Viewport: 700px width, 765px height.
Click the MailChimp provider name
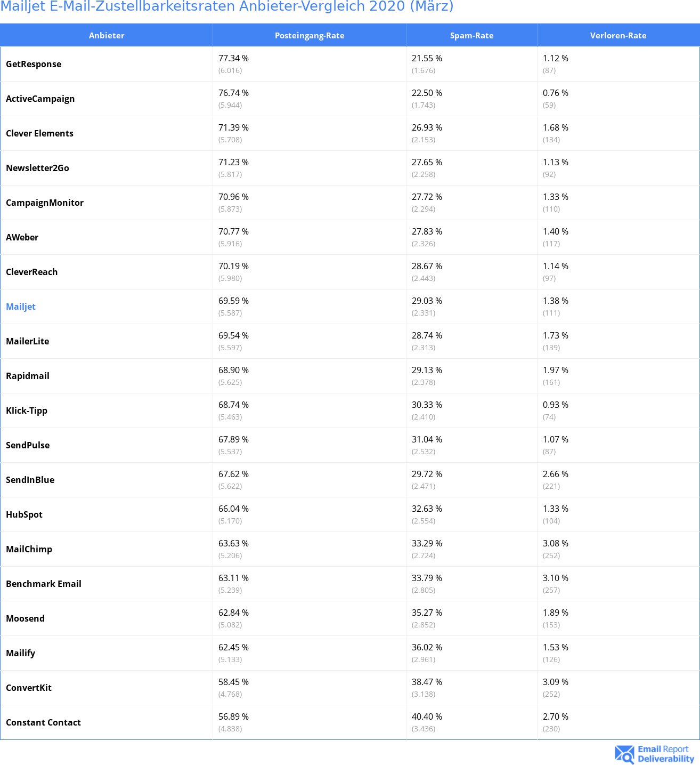point(29,549)
